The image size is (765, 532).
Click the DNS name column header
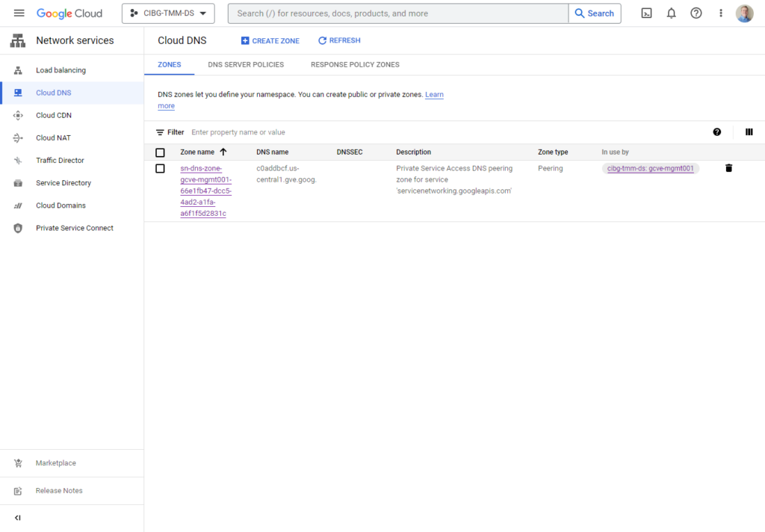pos(272,152)
